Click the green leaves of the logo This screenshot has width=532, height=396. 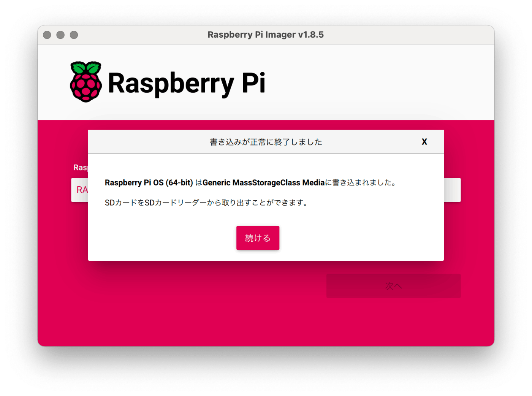(86, 68)
